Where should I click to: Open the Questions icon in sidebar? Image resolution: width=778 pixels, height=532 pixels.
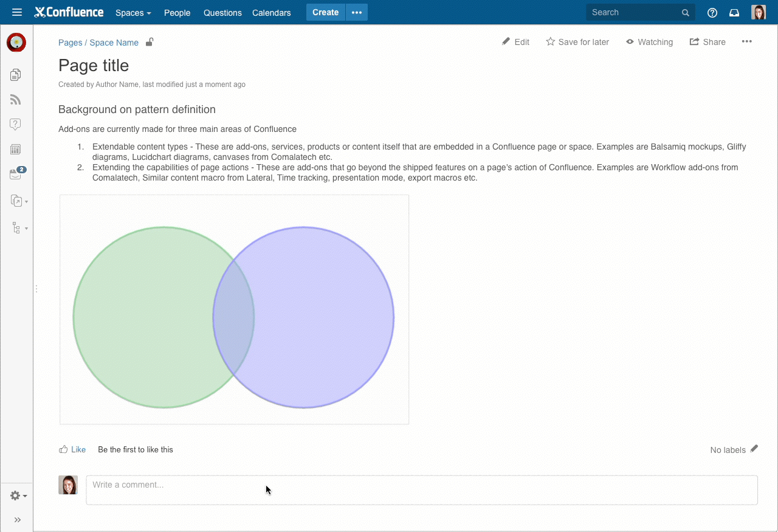click(16, 125)
